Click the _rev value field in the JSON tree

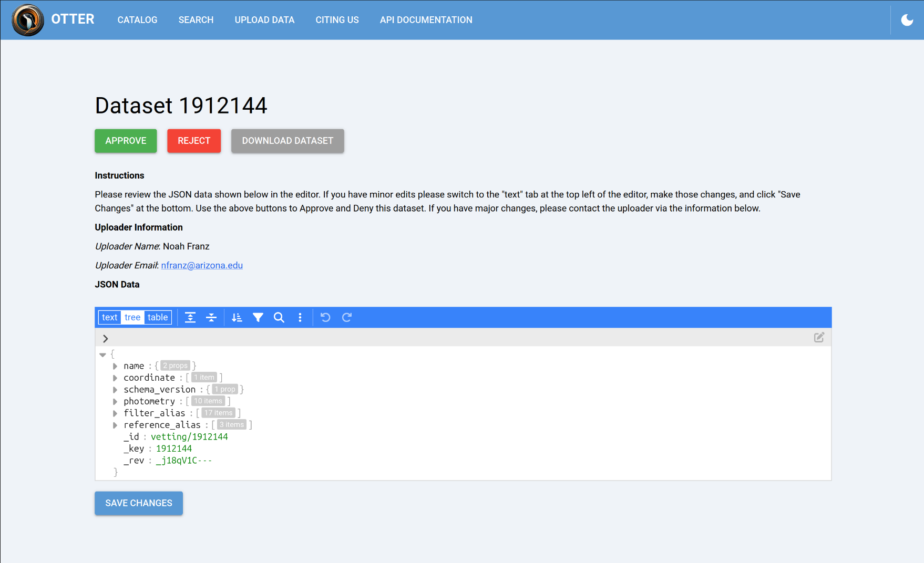pyautogui.click(x=183, y=461)
